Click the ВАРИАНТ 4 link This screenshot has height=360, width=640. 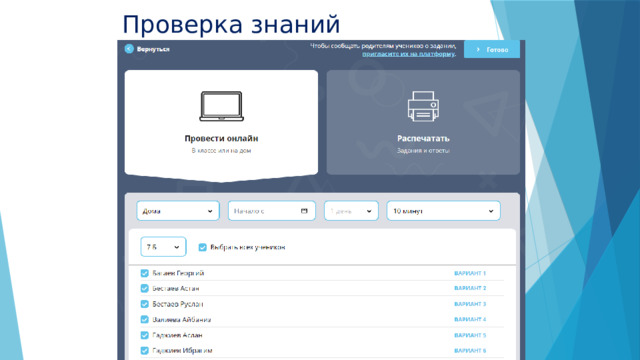click(x=470, y=319)
